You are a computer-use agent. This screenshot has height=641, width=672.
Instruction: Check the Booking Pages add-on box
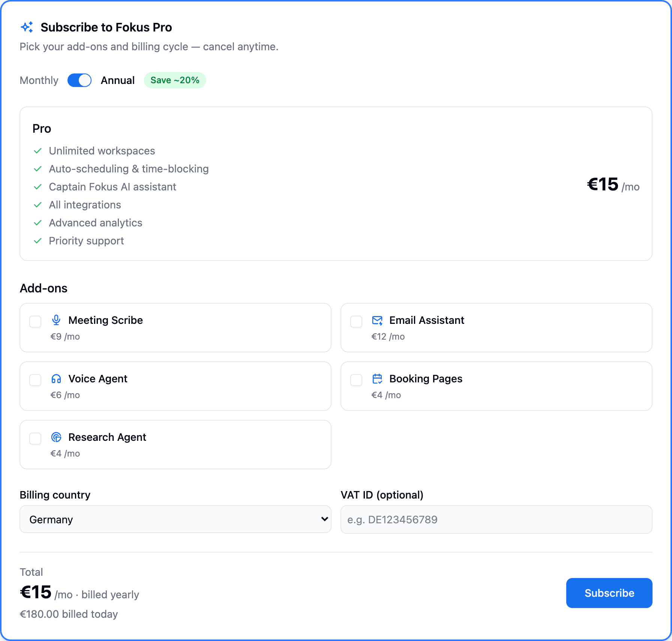point(356,380)
